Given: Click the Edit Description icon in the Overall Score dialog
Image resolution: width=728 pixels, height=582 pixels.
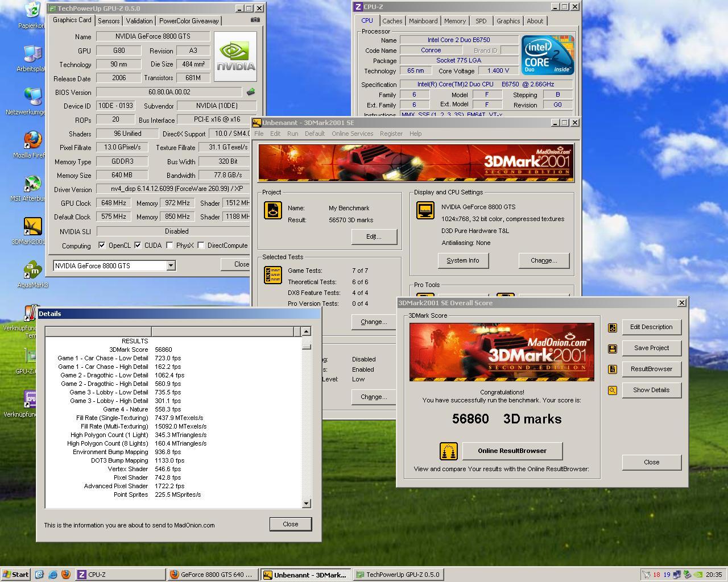Looking at the screenshot, I should (613, 327).
